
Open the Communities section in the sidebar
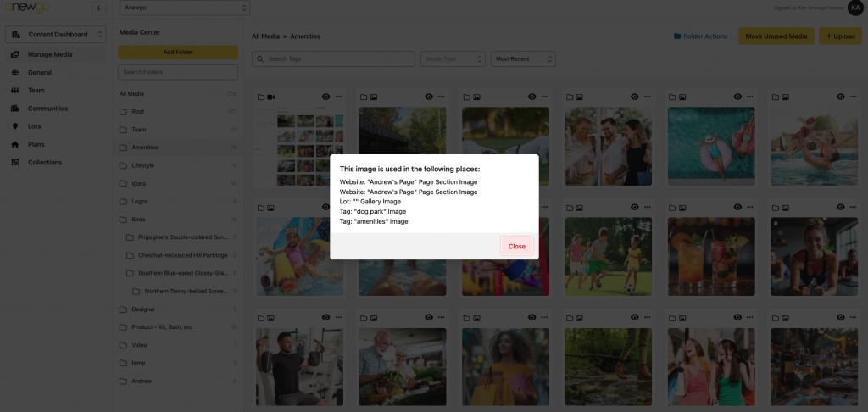click(47, 109)
